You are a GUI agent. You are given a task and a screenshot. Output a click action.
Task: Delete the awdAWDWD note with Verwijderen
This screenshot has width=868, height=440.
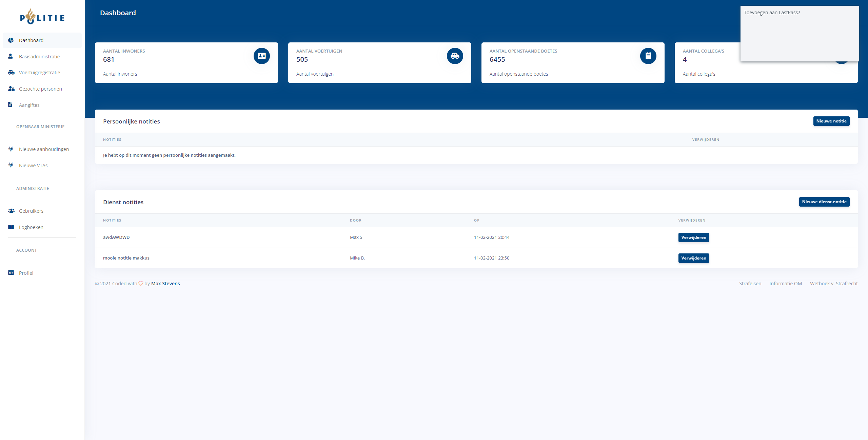693,237
